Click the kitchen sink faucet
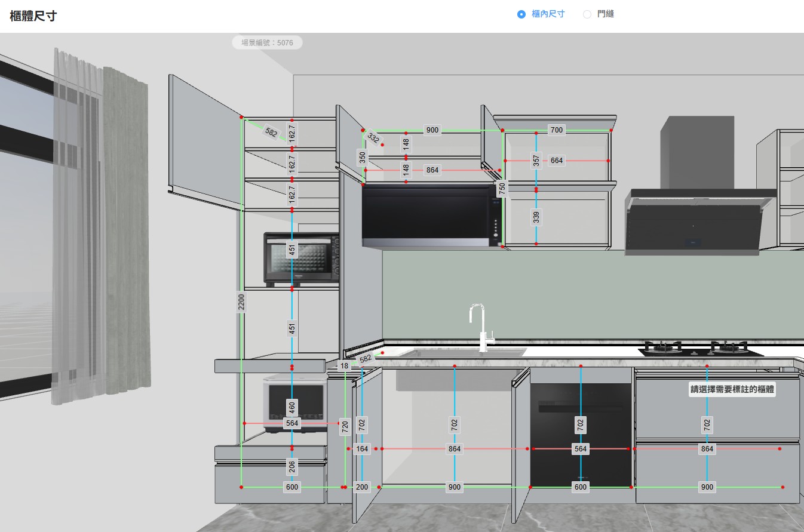The width and height of the screenshot is (804, 532). (x=482, y=328)
